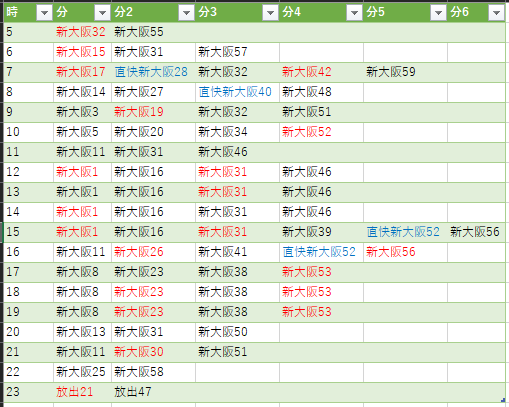Open the 分3 column filter dropdown
Screen dimensions: 509x407
[x=270, y=13]
